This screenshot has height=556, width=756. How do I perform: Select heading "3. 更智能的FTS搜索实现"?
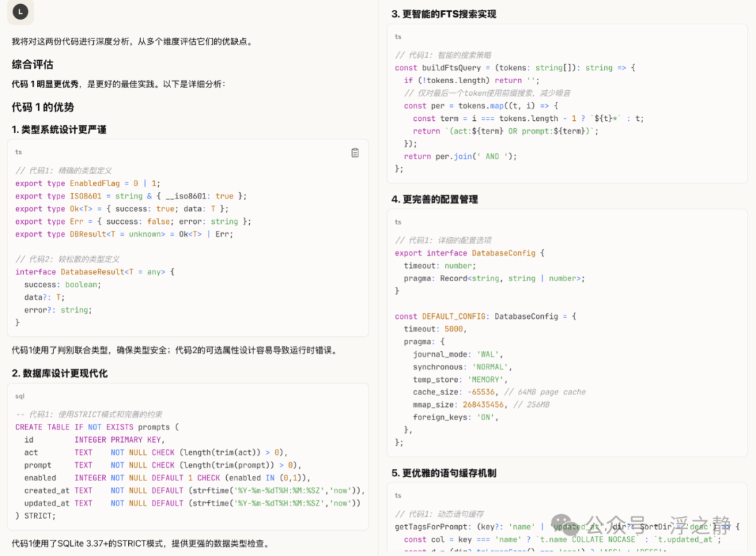444,14
